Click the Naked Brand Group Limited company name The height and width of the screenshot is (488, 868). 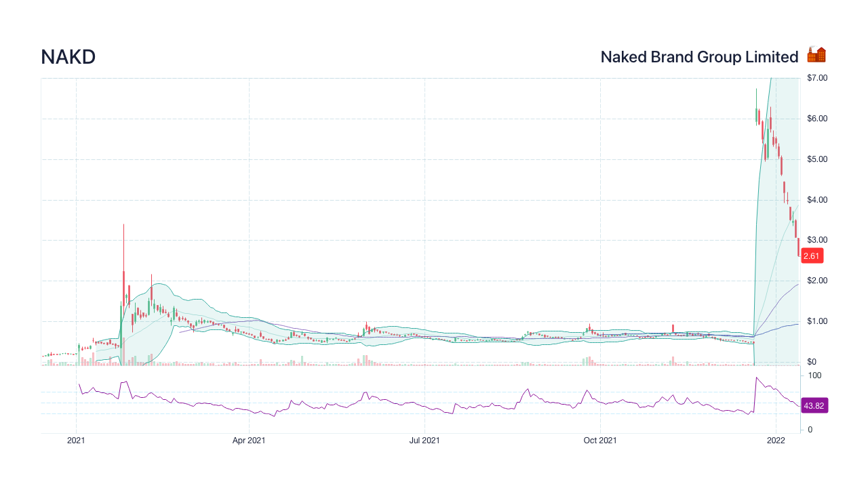[x=699, y=57]
